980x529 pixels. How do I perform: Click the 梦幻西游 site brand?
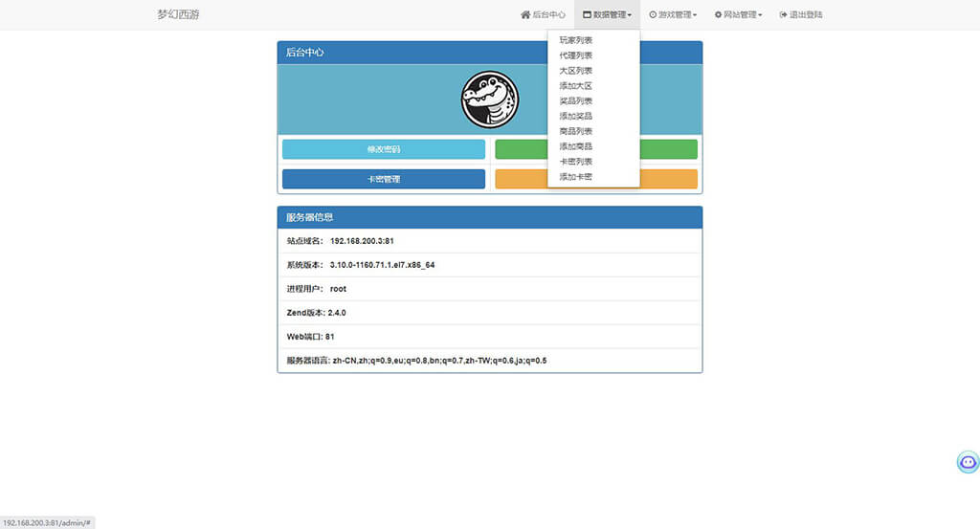coord(178,14)
